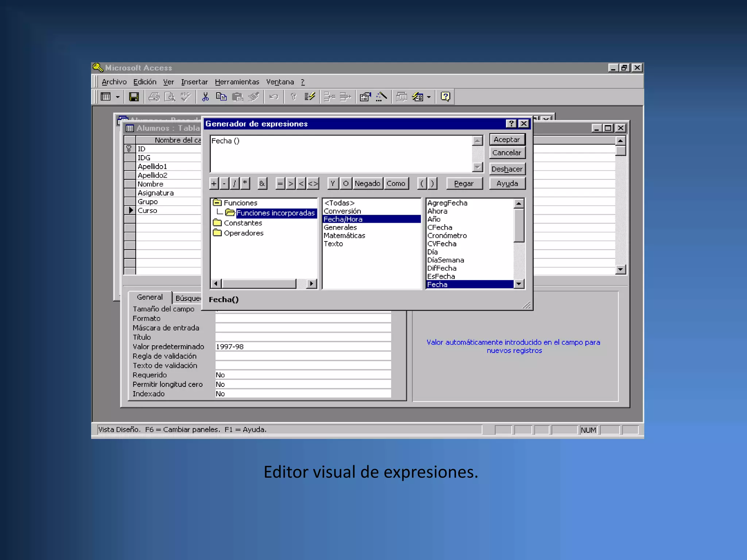Click the Cut scissors icon
The image size is (747, 560).
[205, 97]
